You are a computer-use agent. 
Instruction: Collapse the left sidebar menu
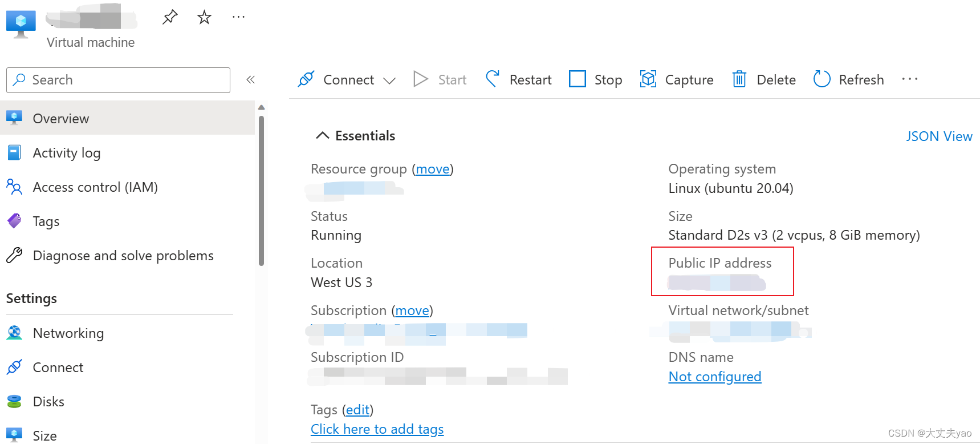point(250,80)
